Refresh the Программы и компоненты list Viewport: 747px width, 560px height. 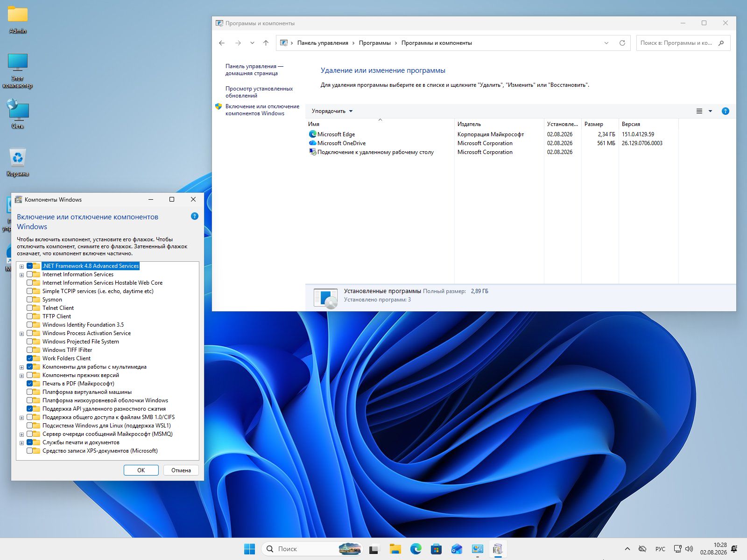click(622, 43)
